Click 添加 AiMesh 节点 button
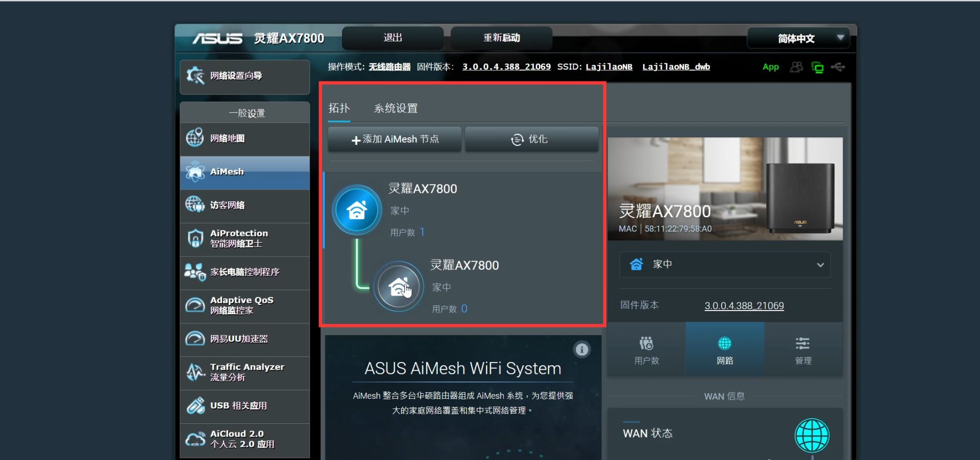This screenshot has height=460, width=980. (x=395, y=139)
